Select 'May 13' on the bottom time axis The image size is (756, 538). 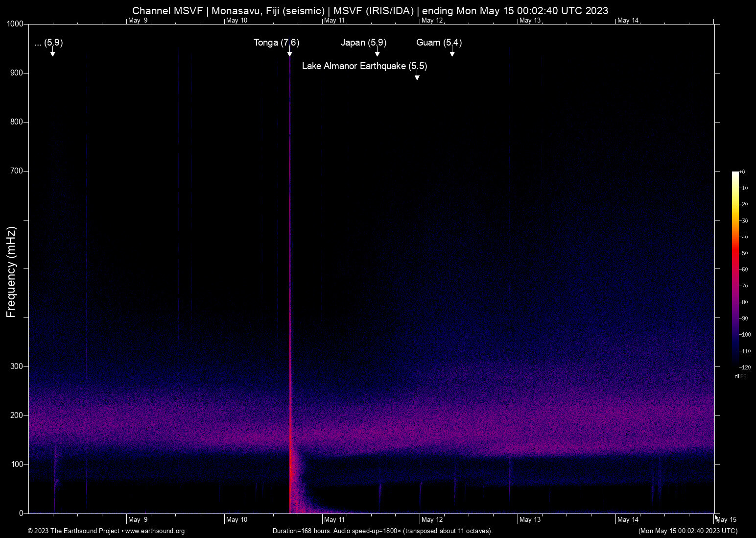pyautogui.click(x=531, y=520)
